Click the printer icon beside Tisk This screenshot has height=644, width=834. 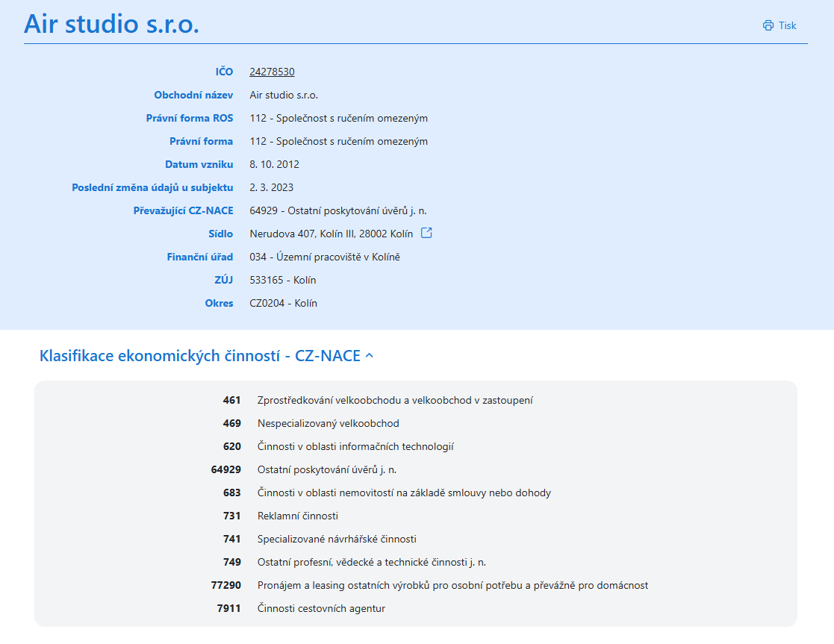[x=768, y=25]
